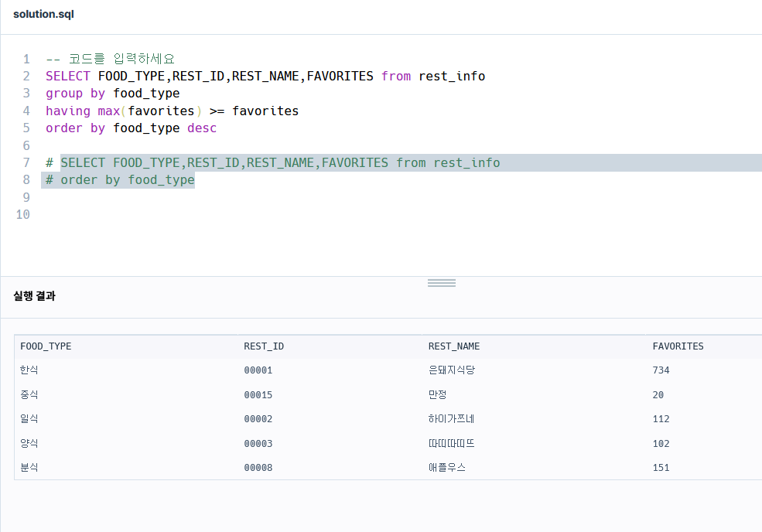This screenshot has height=532, width=762.
Task: Click the 분식 food type cell
Action: pos(29,467)
